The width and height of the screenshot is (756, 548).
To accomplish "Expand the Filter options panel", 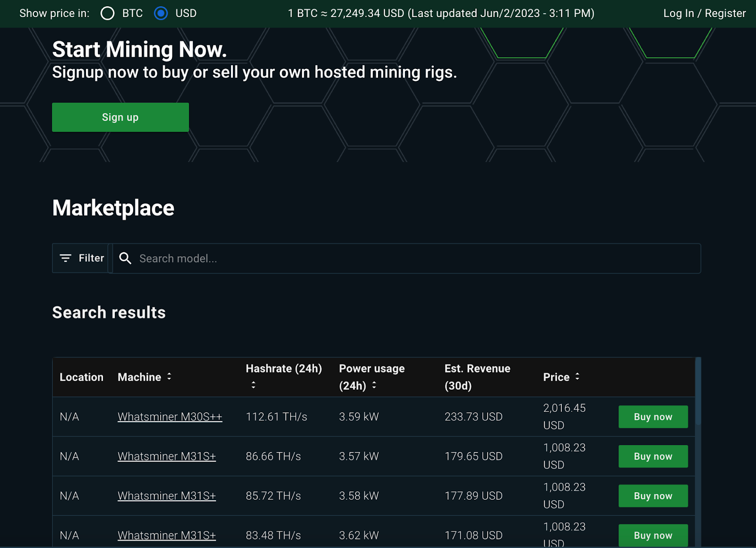I will [80, 258].
